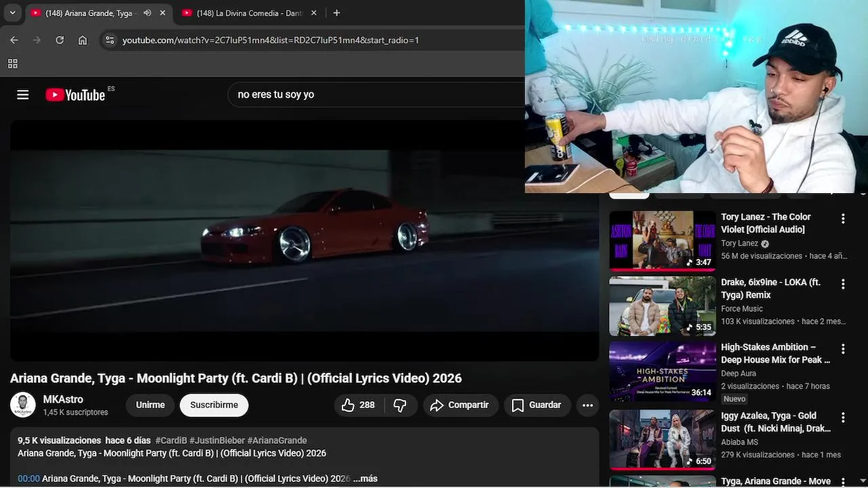The height and width of the screenshot is (488, 868).
Task: Open the apps grid in bookmarks bar
Action: tap(12, 64)
